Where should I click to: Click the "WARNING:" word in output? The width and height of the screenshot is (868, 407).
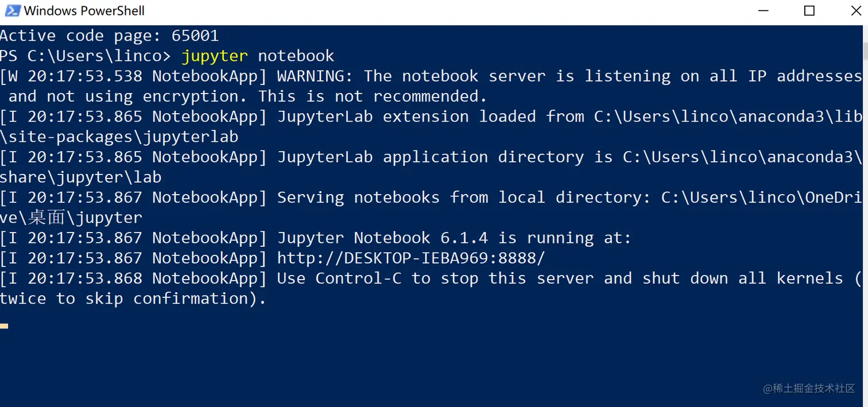(x=315, y=76)
